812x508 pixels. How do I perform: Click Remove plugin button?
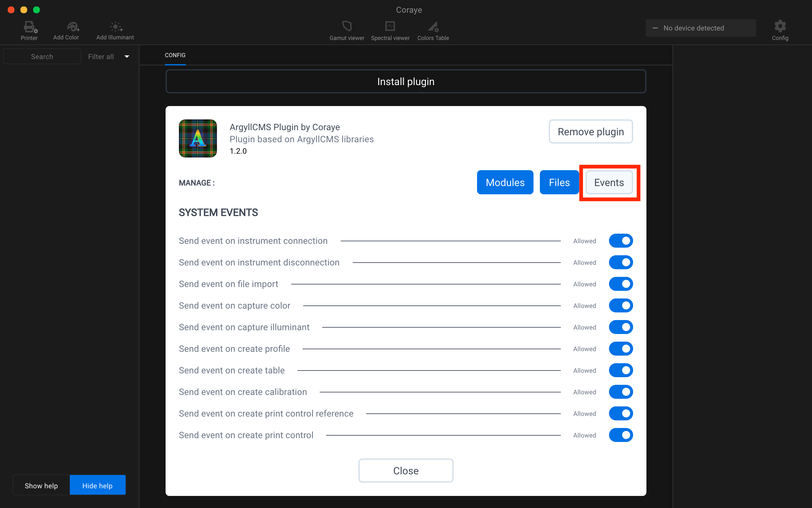[x=591, y=131]
